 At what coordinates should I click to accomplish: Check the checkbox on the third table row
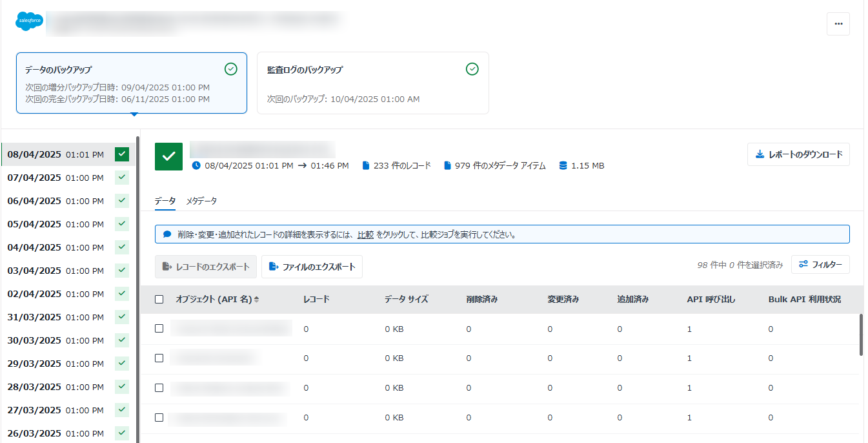[x=159, y=387]
